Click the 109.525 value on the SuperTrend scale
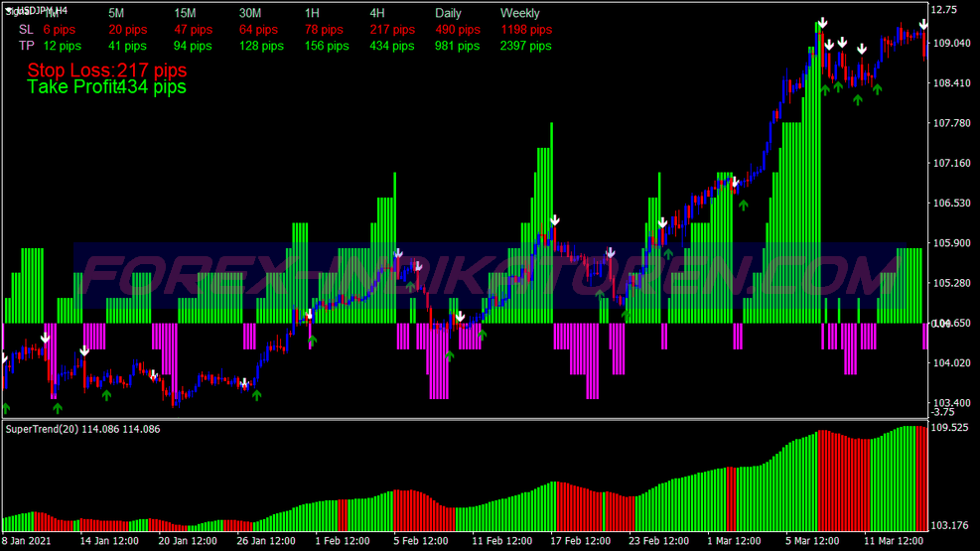This screenshot has width=980, height=551. 950,428
